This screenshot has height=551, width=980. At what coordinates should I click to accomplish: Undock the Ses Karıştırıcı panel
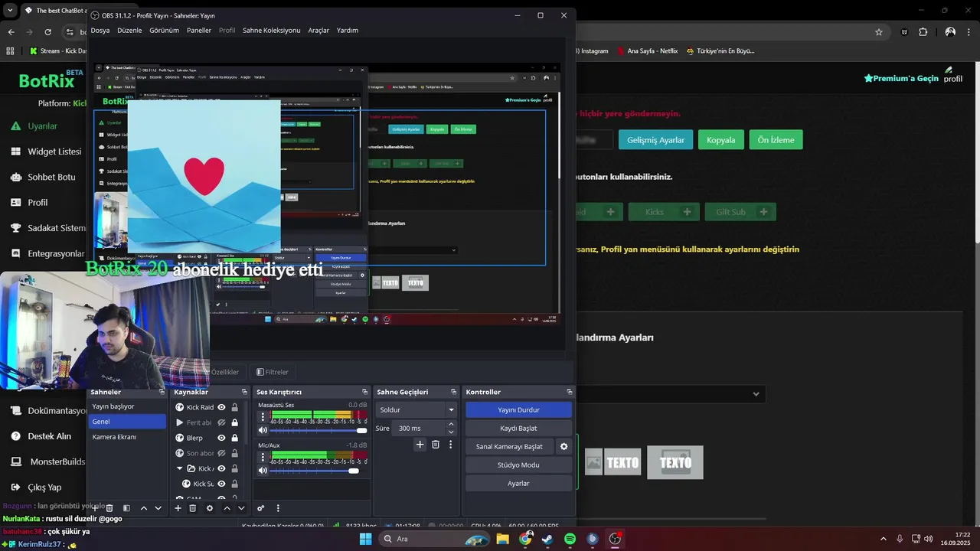(x=365, y=392)
